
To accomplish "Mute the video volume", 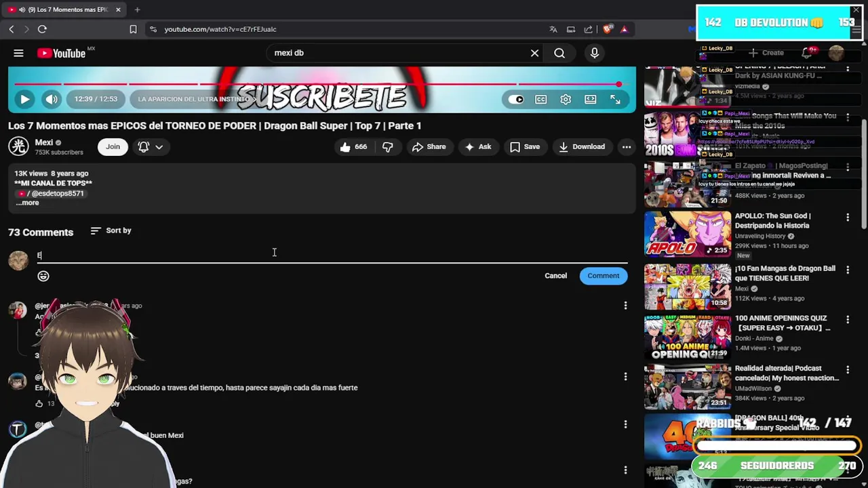I will [x=52, y=99].
